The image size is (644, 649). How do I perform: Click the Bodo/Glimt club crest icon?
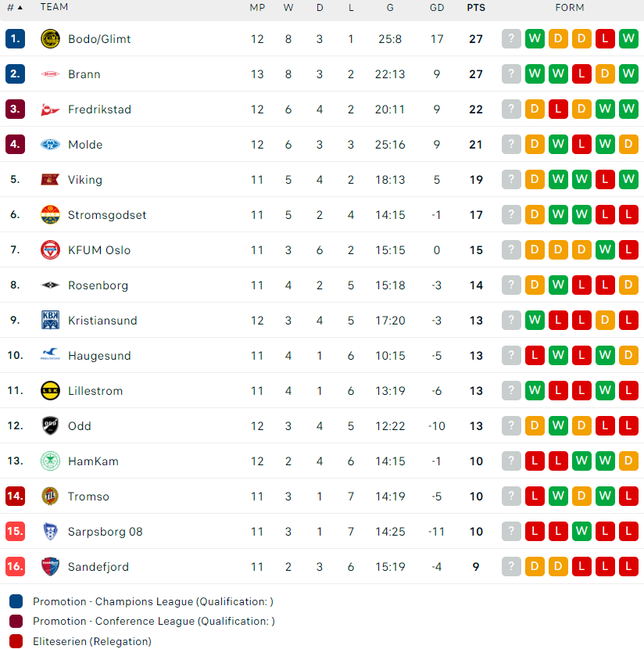[50, 39]
